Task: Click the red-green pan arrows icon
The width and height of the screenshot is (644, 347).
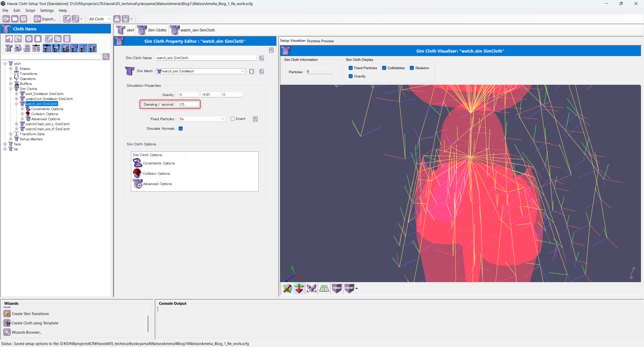Action: (299, 288)
